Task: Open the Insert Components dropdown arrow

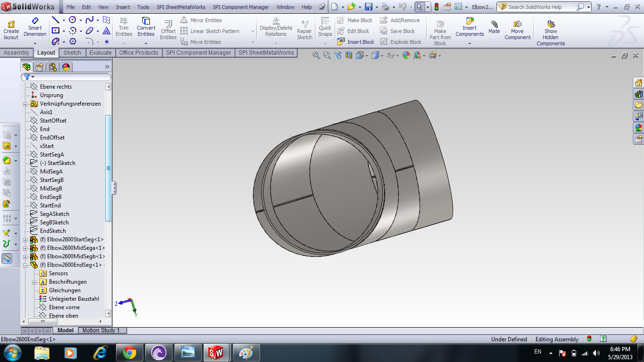Action: 470,43
